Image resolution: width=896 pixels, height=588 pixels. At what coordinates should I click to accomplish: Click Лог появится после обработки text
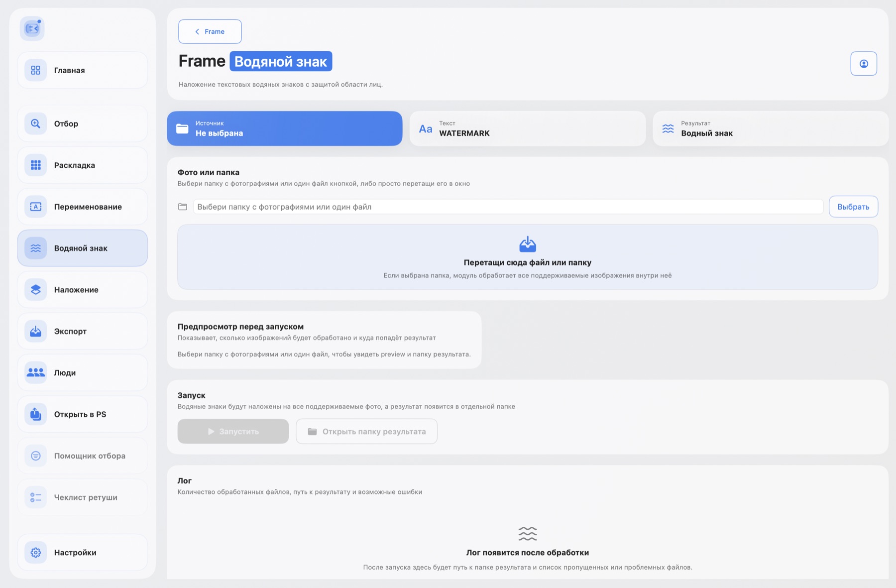click(x=528, y=553)
